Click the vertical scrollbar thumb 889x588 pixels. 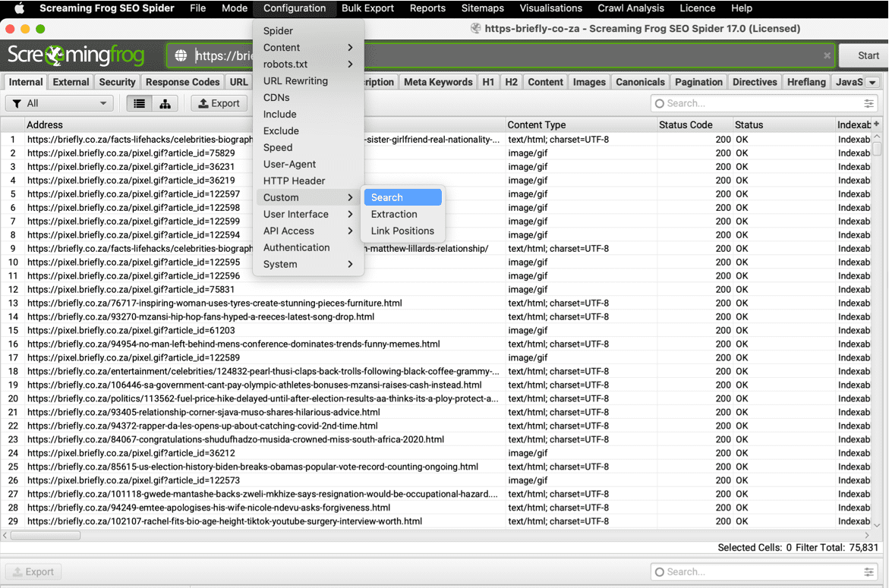(877, 149)
